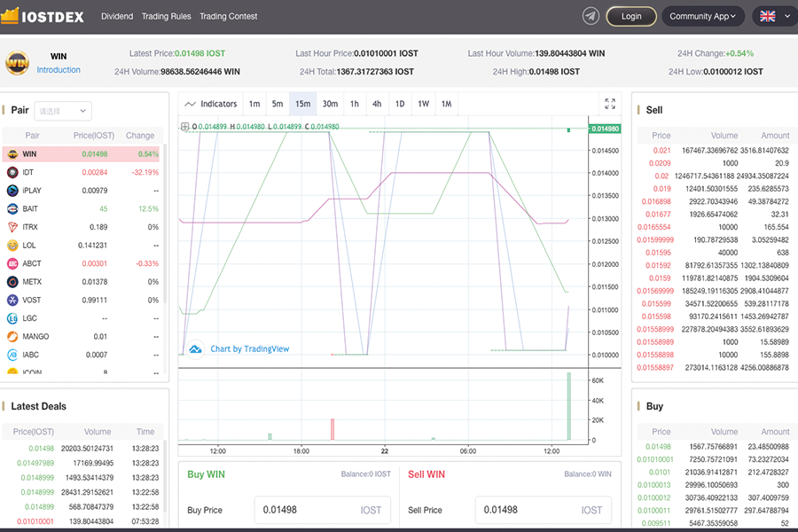Switch chart to 5m interval
Viewport: 798px width, 532px height.
pos(278,104)
